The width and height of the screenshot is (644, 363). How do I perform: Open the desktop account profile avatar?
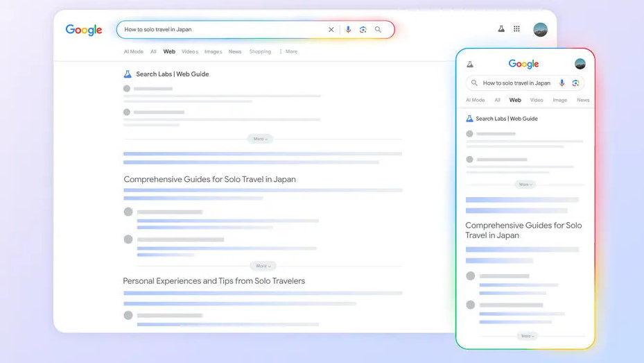540,29
